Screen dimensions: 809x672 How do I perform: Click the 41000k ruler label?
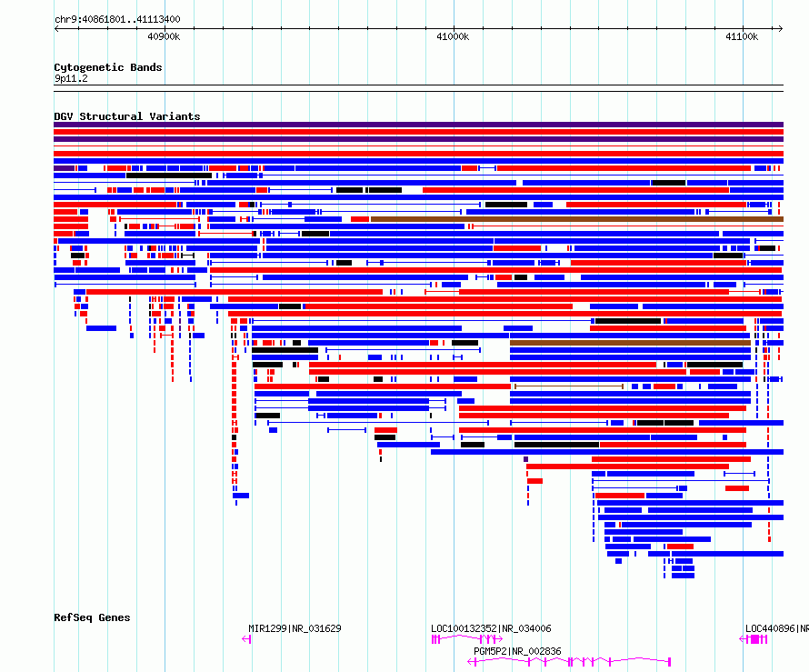453,36
